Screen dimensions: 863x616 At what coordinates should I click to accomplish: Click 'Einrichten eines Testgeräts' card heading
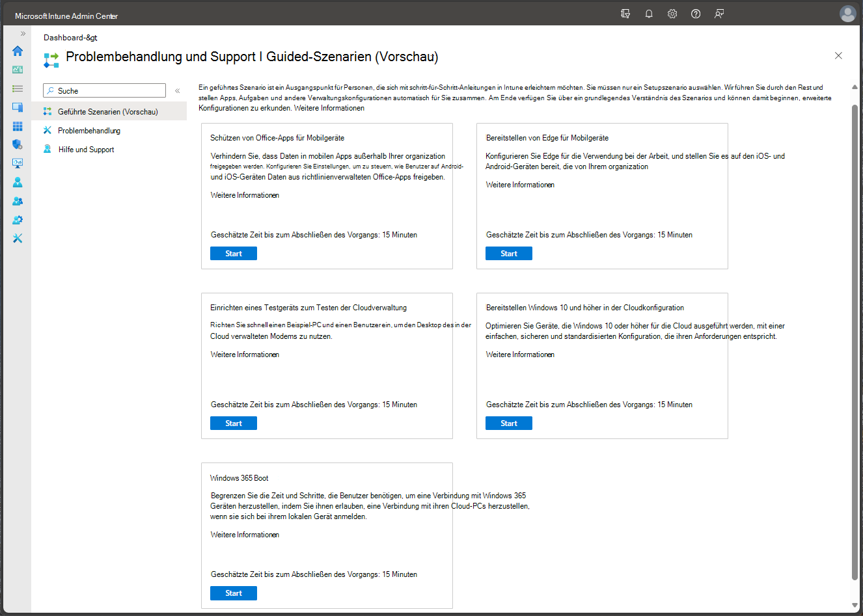click(x=308, y=308)
